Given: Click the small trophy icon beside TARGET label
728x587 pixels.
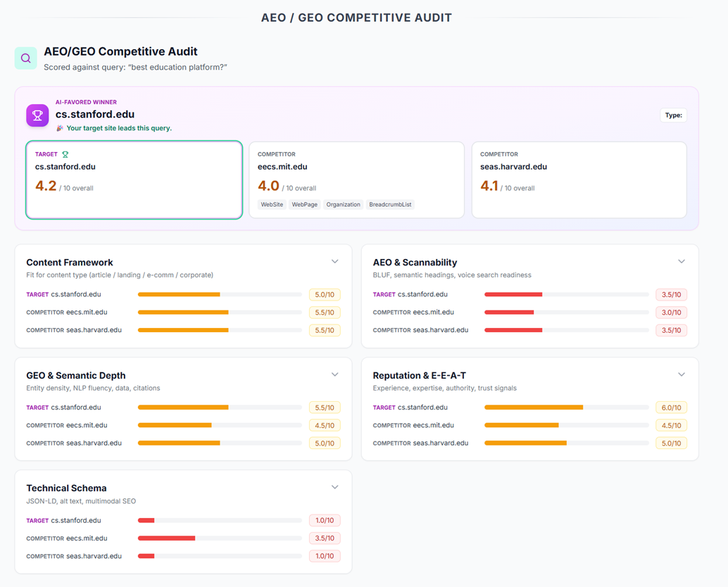Looking at the screenshot, I should (x=65, y=155).
